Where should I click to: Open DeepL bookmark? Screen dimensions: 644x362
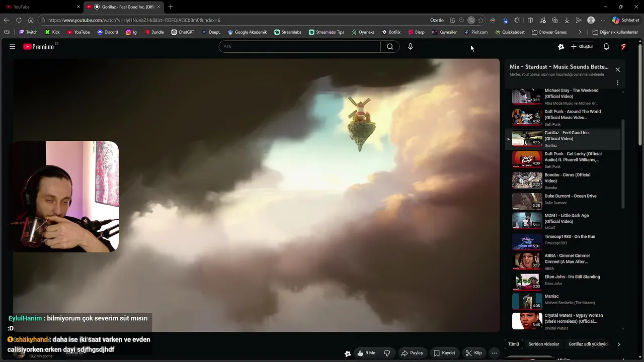pos(211,32)
